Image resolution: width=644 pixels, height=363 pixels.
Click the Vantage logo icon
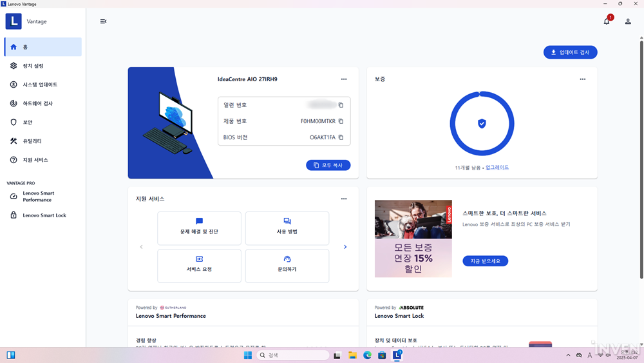[x=14, y=21]
